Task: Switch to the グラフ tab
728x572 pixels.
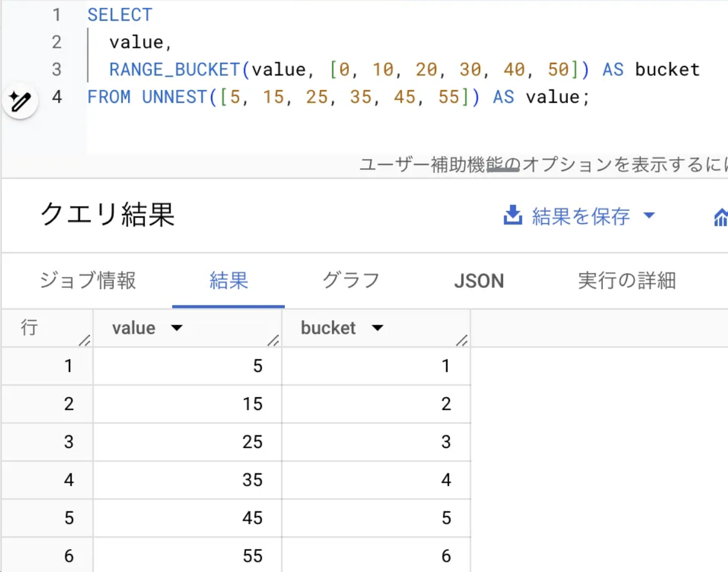Action: coord(351,281)
